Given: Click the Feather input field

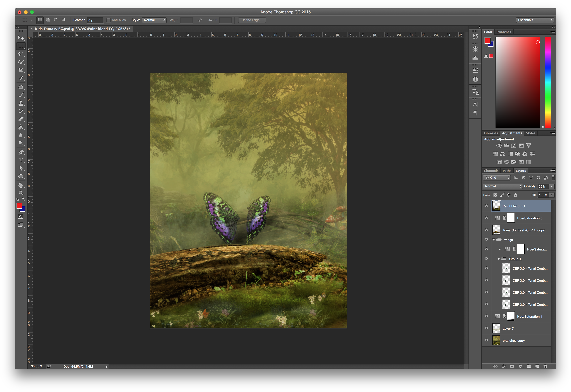Looking at the screenshot, I should tap(95, 20).
